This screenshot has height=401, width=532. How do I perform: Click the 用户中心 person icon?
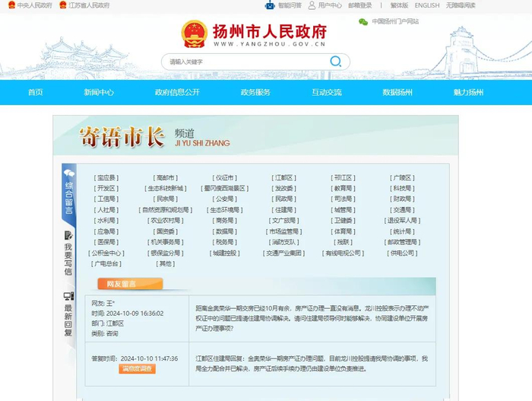312,5
